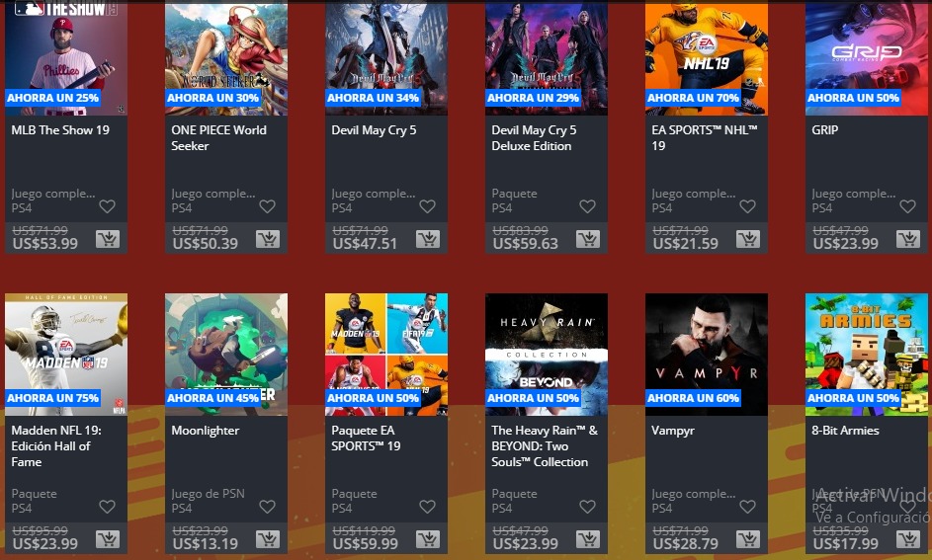The image size is (932, 560).
Task: Add Paquete EA SPORTS 19 to cart
Action: pos(427,539)
